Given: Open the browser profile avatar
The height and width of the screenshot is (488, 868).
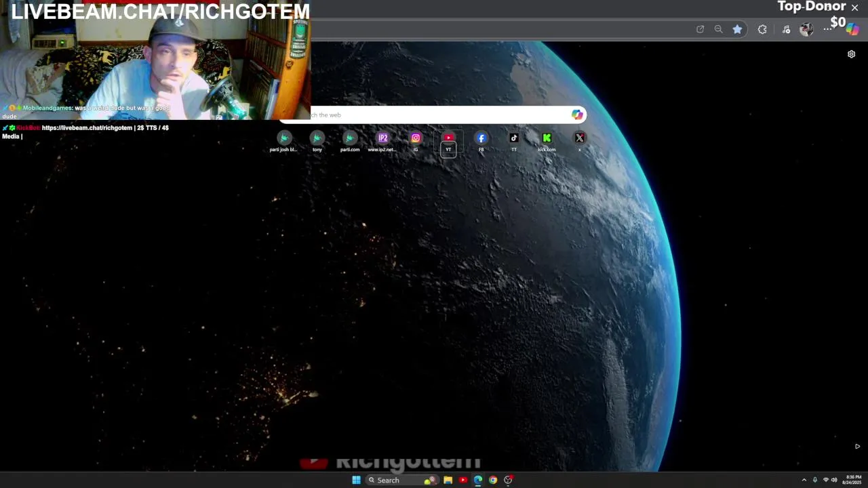Looking at the screenshot, I should tap(806, 29).
